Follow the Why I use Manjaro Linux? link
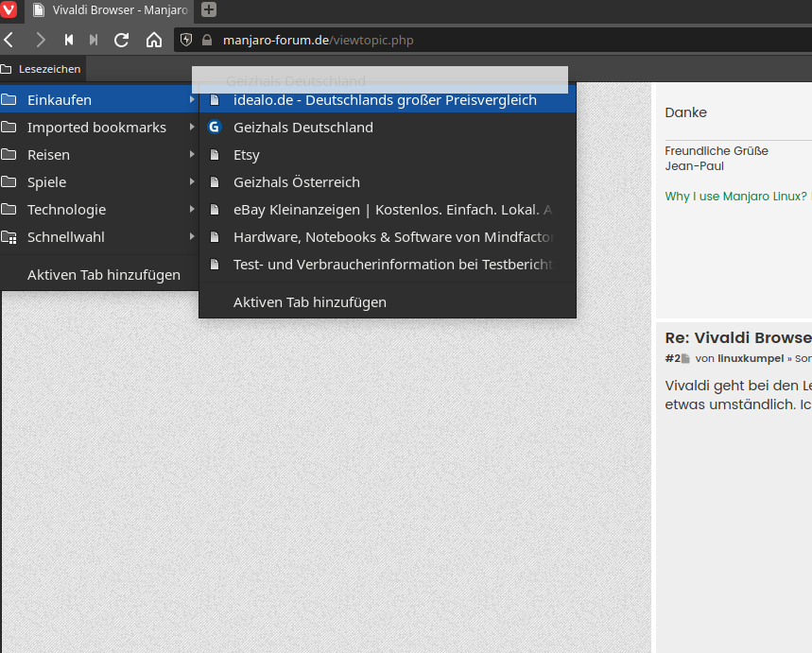 [735, 197]
